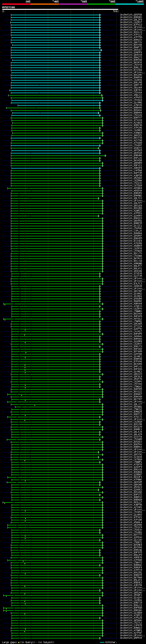Select the UniRef100_A5BJI2 label
146x644 pixels.
131,95
